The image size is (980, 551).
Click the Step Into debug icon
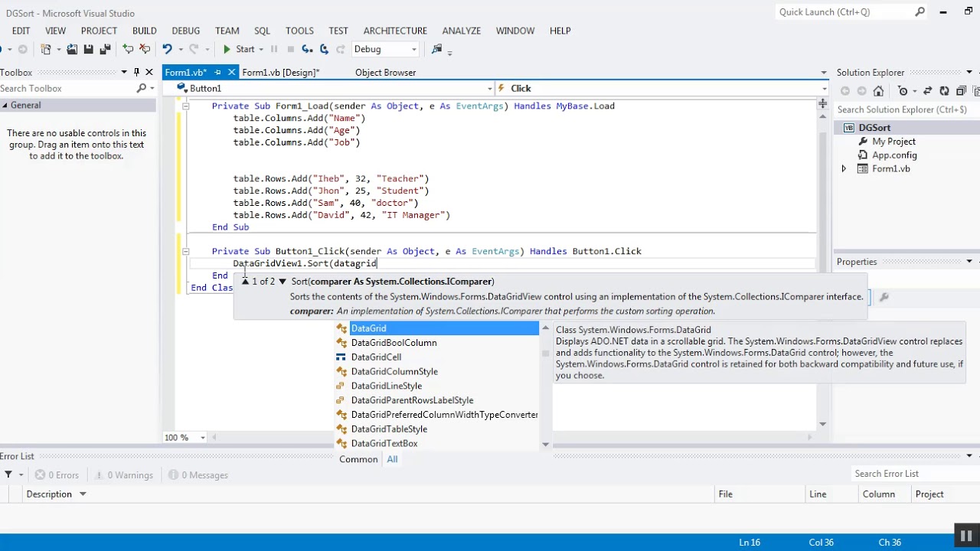coord(307,49)
